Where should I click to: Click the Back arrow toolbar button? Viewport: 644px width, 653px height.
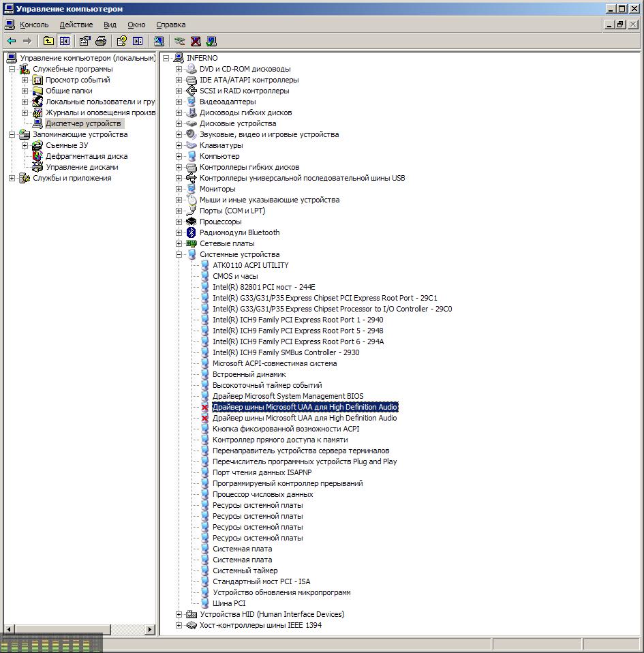(12, 41)
